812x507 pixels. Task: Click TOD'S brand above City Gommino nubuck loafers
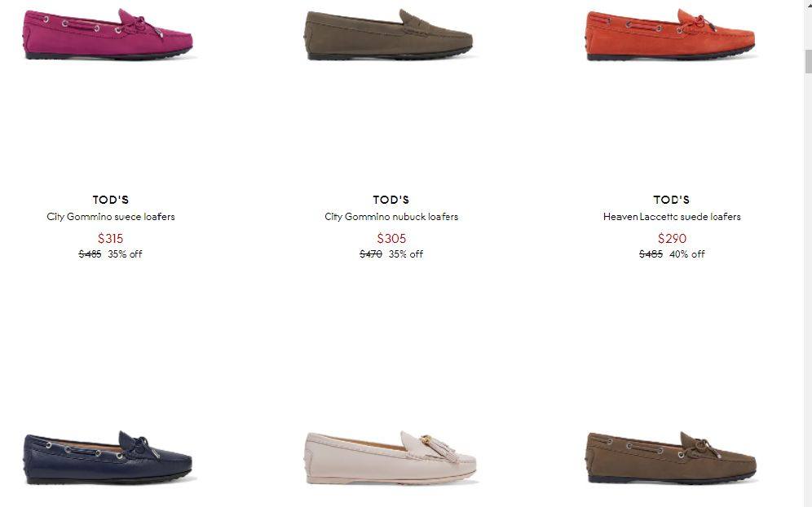[x=391, y=200]
